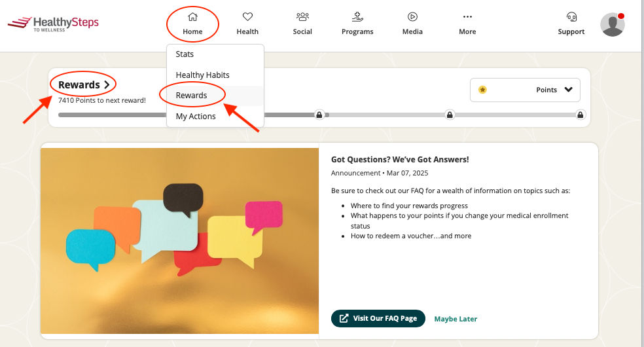This screenshot has height=347, width=644.
Task: Click the Home house icon
Action: point(192,17)
